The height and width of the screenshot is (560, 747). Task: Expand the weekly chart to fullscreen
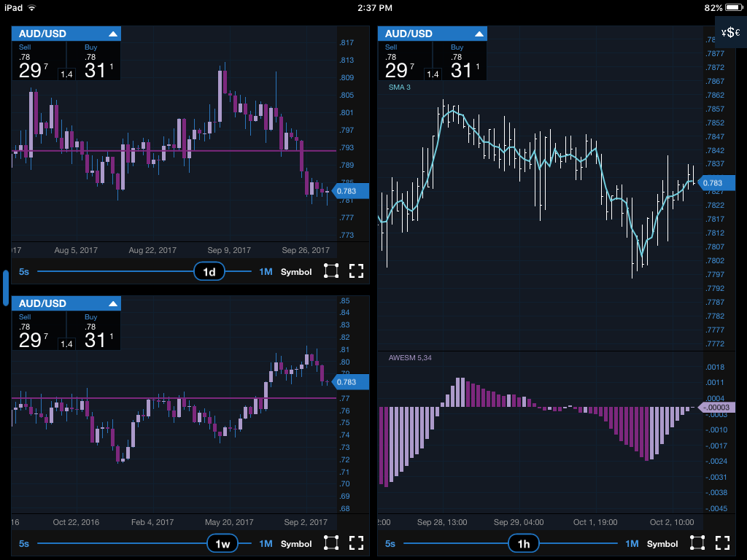[356, 543]
